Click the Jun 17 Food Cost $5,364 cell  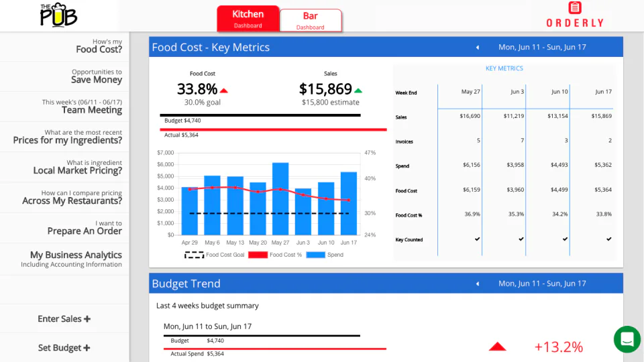[x=603, y=190]
